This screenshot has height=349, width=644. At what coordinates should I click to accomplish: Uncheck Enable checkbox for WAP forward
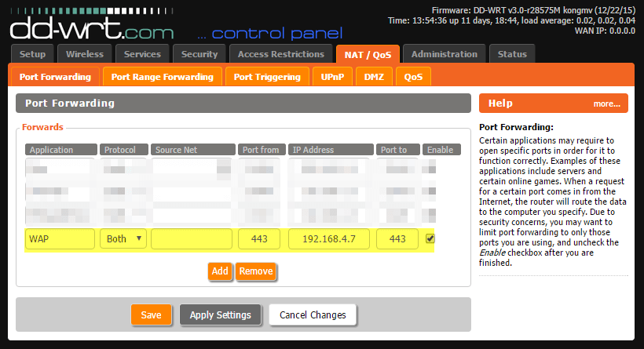tap(430, 238)
